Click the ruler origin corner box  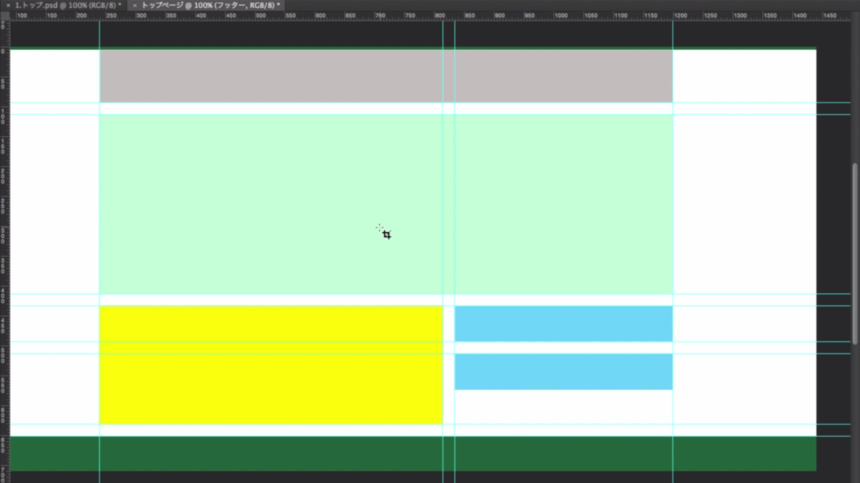pos(5,16)
